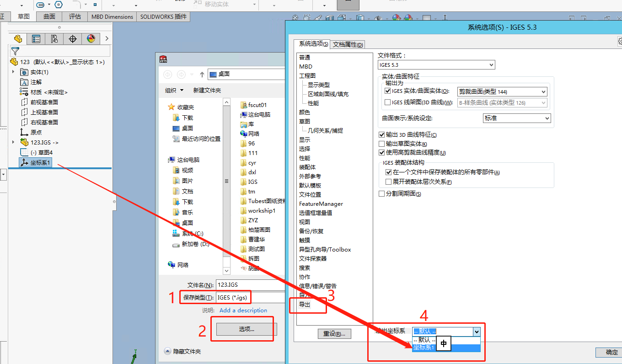Open the ConfigurationManager tab icon
Viewport: 622px width, 364px height.
[x=54, y=39]
